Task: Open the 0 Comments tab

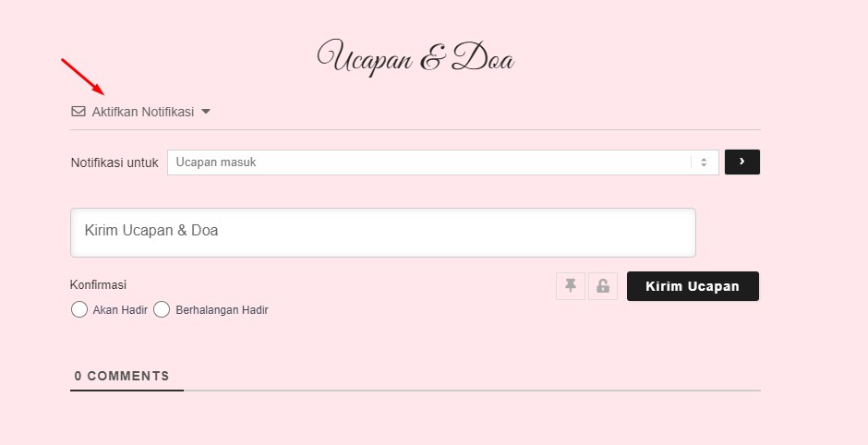Action: pos(122,377)
